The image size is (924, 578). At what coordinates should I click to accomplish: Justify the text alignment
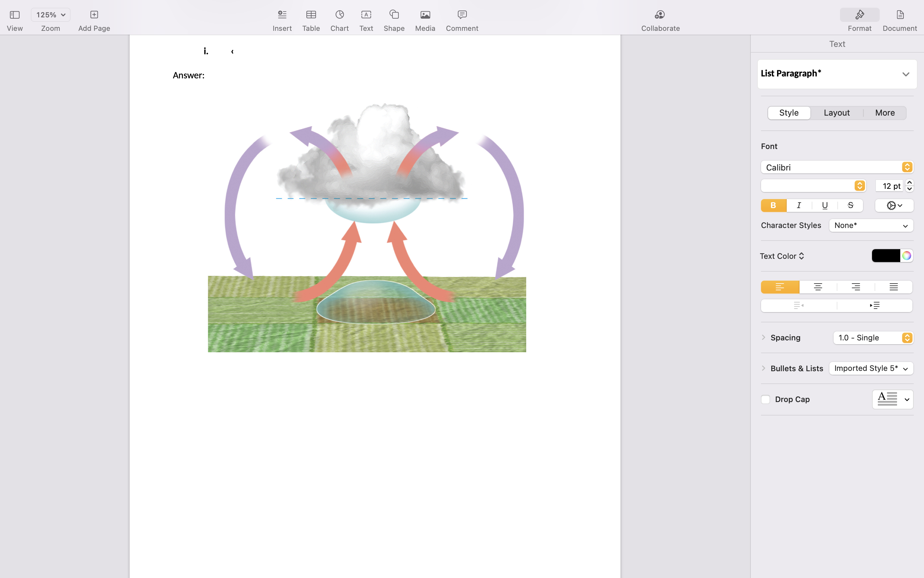point(894,287)
